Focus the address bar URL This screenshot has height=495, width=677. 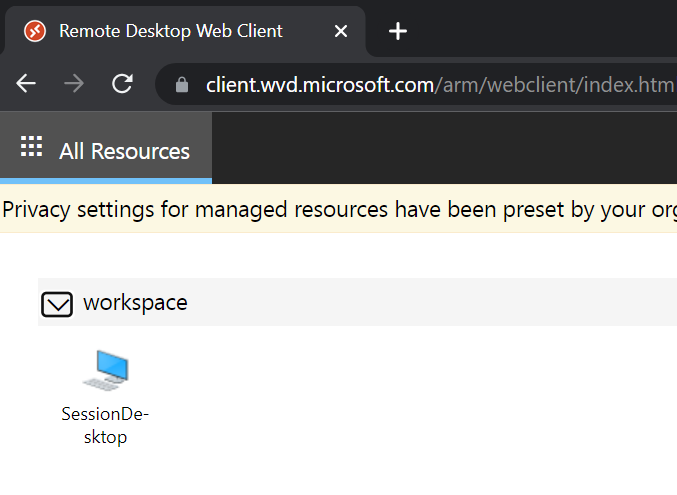[440, 85]
